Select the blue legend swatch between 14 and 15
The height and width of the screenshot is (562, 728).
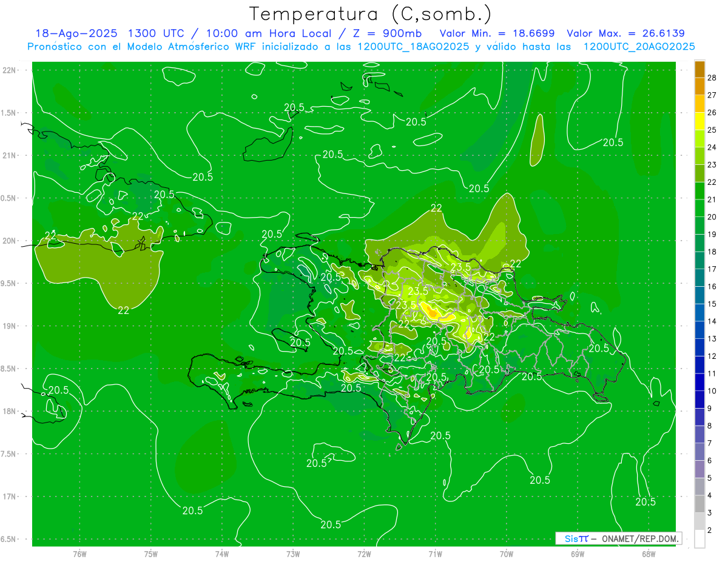[699, 313]
